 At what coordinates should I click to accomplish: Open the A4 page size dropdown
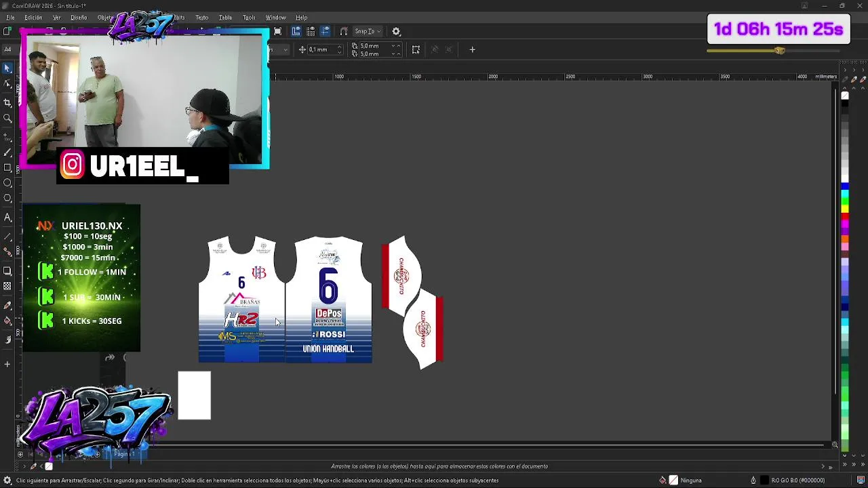(7, 49)
